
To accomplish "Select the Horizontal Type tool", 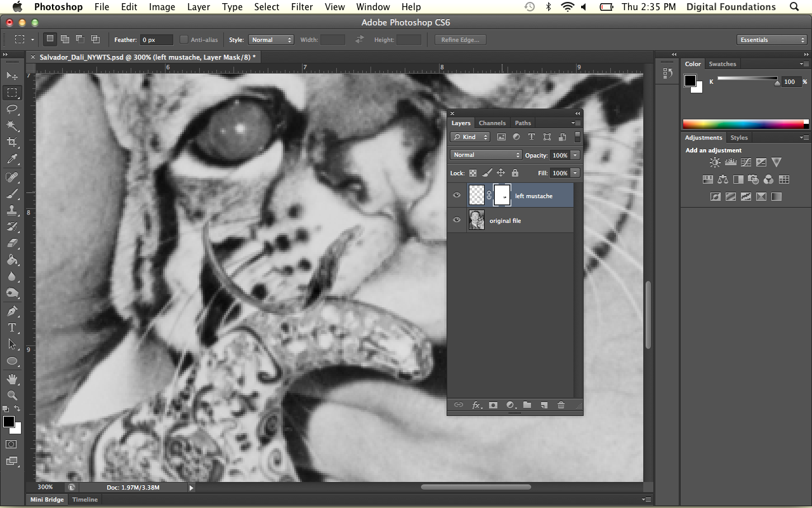I will pos(12,328).
